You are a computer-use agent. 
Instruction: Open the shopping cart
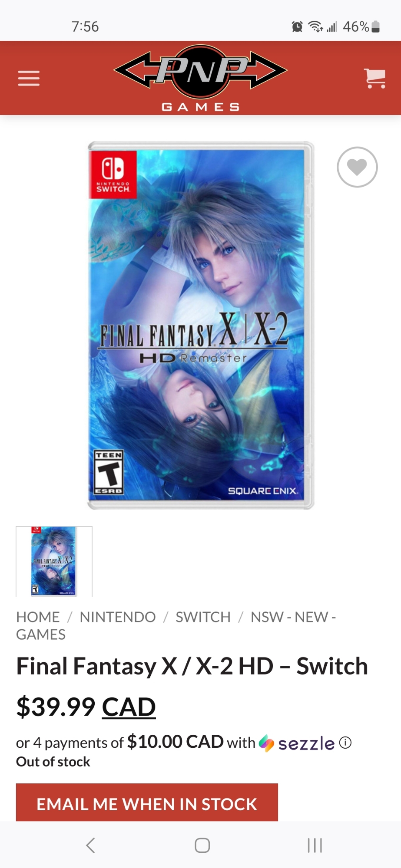[375, 79]
